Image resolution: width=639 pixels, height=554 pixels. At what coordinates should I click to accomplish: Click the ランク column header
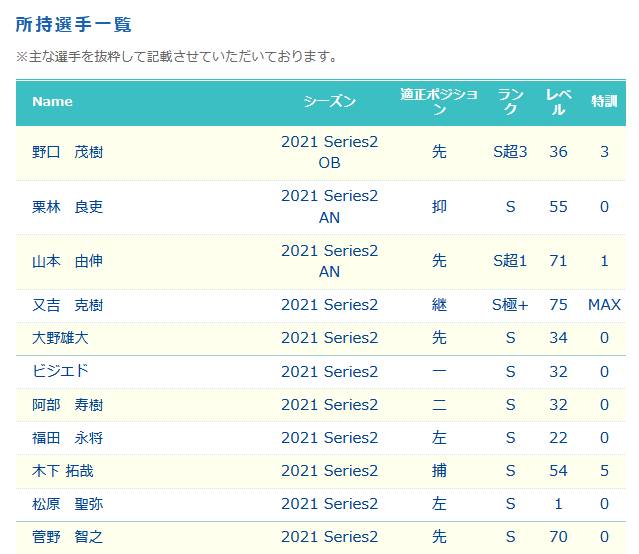click(510, 102)
